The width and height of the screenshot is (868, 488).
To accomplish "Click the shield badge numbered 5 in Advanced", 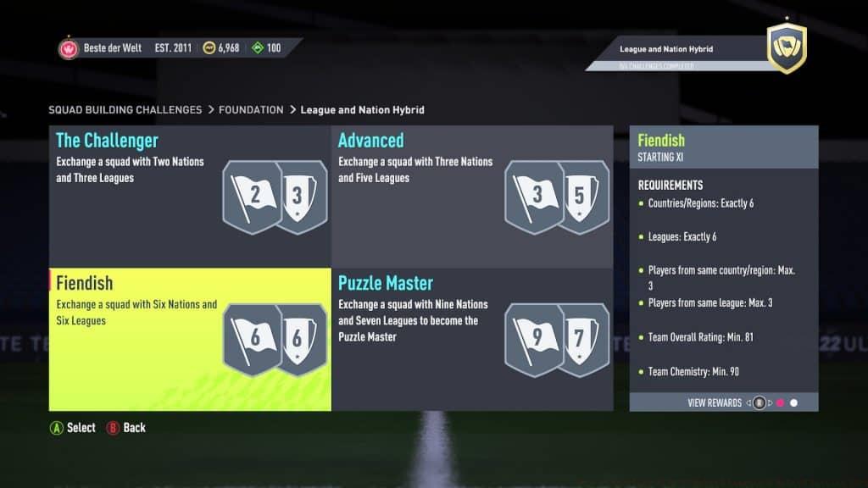I will point(582,197).
